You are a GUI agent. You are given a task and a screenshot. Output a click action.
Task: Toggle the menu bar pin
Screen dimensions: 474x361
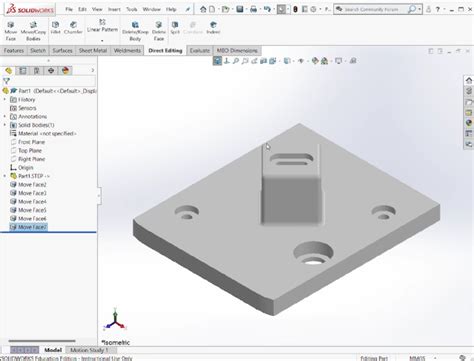(x=188, y=9)
